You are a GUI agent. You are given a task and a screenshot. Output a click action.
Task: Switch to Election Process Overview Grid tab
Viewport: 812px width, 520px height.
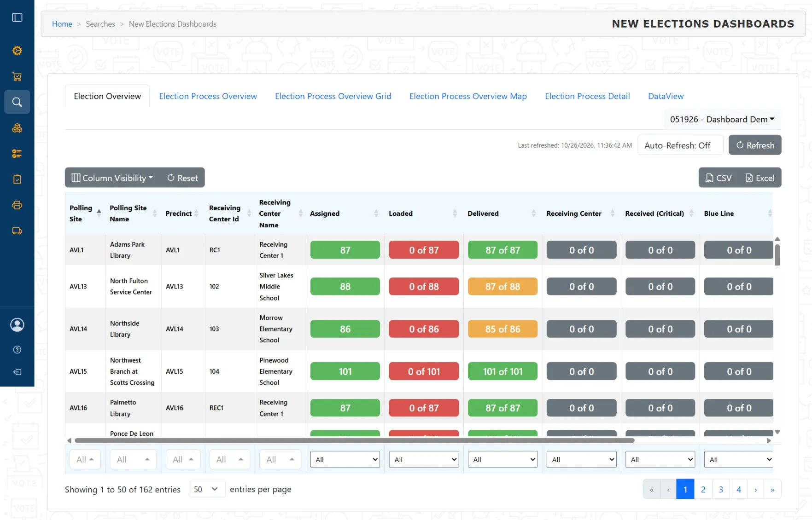(x=333, y=96)
